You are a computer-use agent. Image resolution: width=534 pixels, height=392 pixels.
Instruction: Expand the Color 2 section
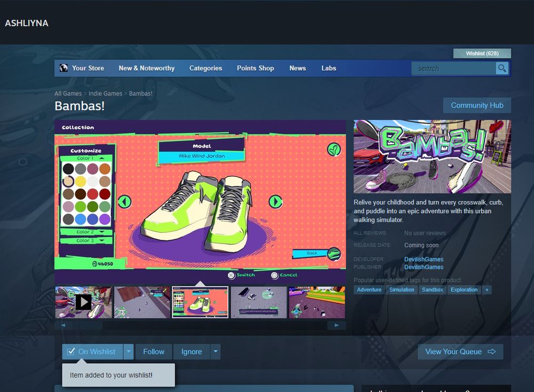point(86,232)
